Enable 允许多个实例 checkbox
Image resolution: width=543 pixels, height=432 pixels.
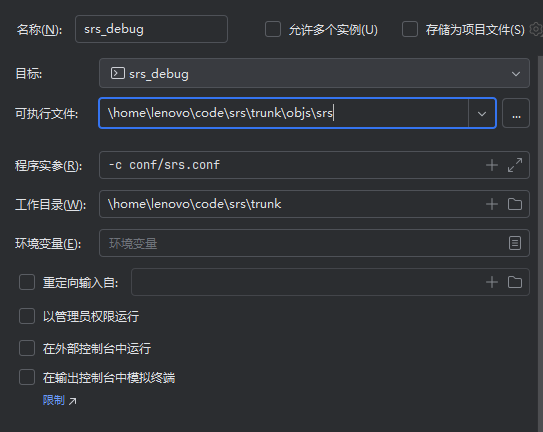point(273,29)
